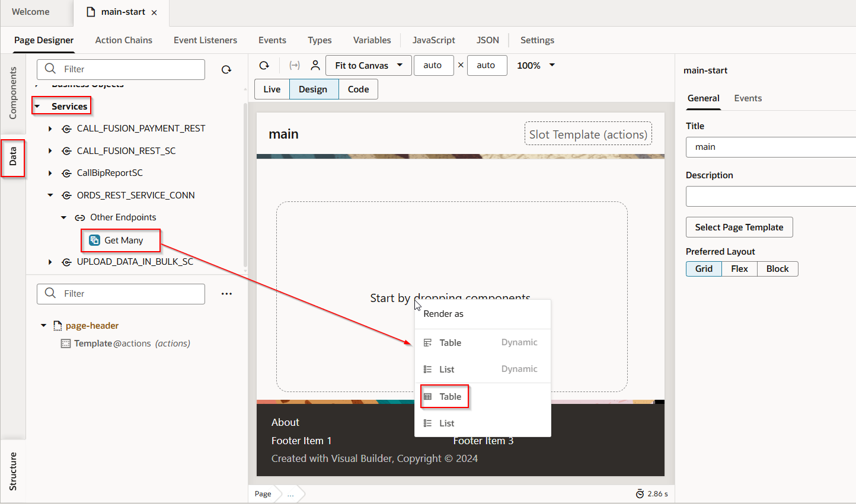This screenshot has height=504, width=856.
Task: Open the three-dots menu in Structure panel
Action: (226, 294)
